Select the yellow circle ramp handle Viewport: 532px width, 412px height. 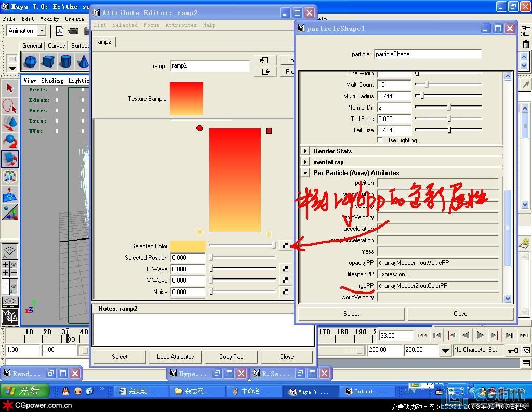(199, 232)
